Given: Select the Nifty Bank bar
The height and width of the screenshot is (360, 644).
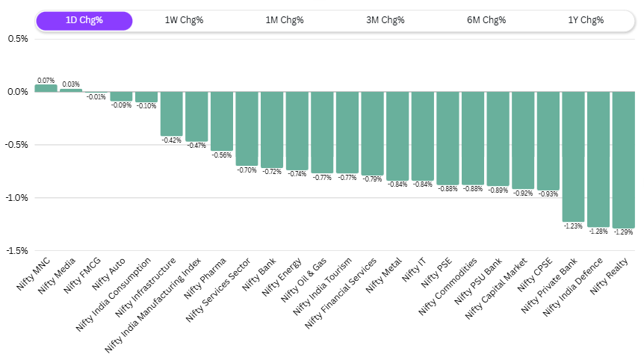Looking at the screenshot, I should 272,129.
